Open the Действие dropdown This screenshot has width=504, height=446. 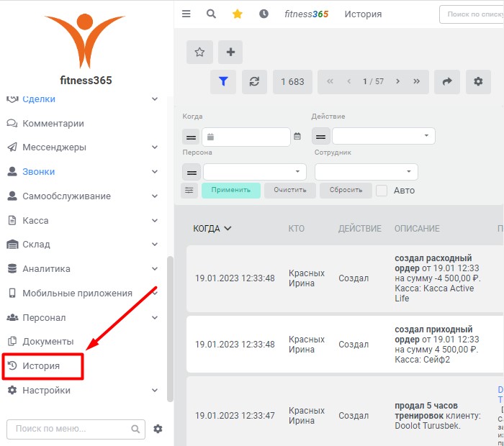coord(384,136)
